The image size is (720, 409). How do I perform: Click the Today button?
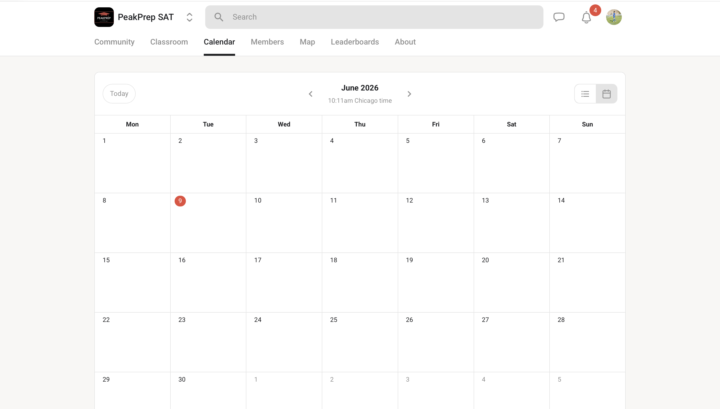(119, 94)
